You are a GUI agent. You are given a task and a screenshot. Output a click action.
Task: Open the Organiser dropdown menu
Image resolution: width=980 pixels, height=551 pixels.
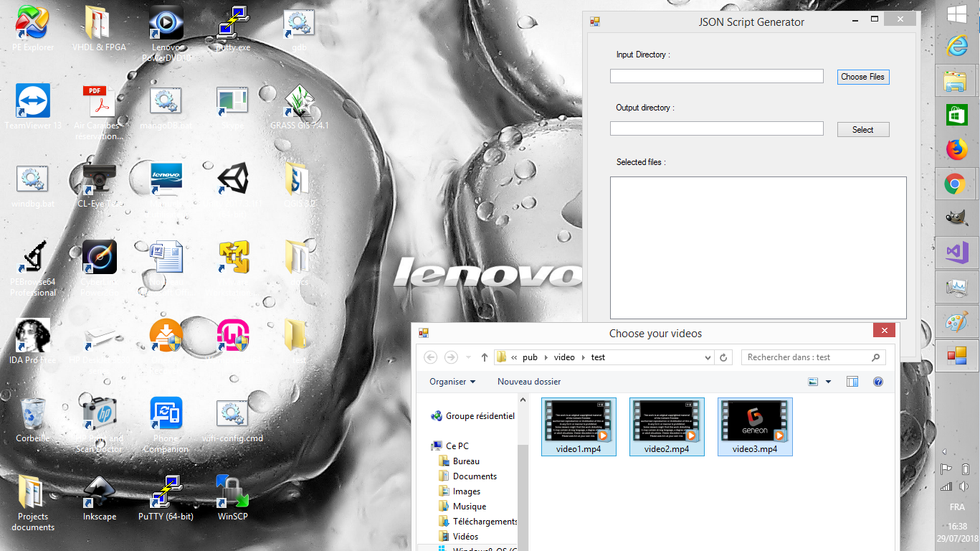point(452,382)
